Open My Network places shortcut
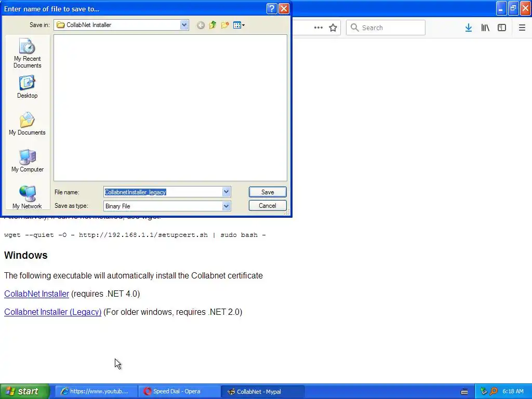 (27, 197)
